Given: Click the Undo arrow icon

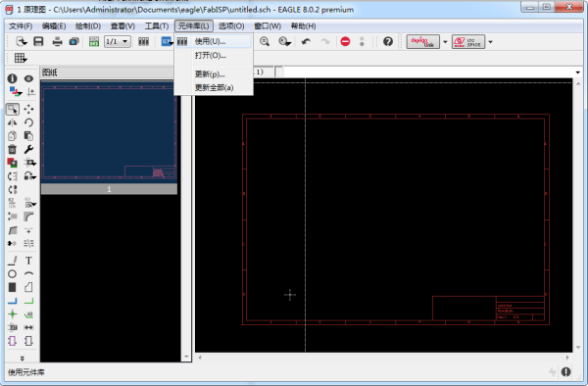Looking at the screenshot, I should (306, 41).
